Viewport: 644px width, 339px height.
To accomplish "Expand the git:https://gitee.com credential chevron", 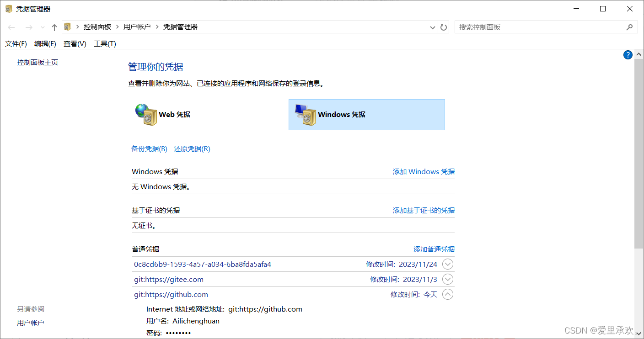I will pos(448,279).
